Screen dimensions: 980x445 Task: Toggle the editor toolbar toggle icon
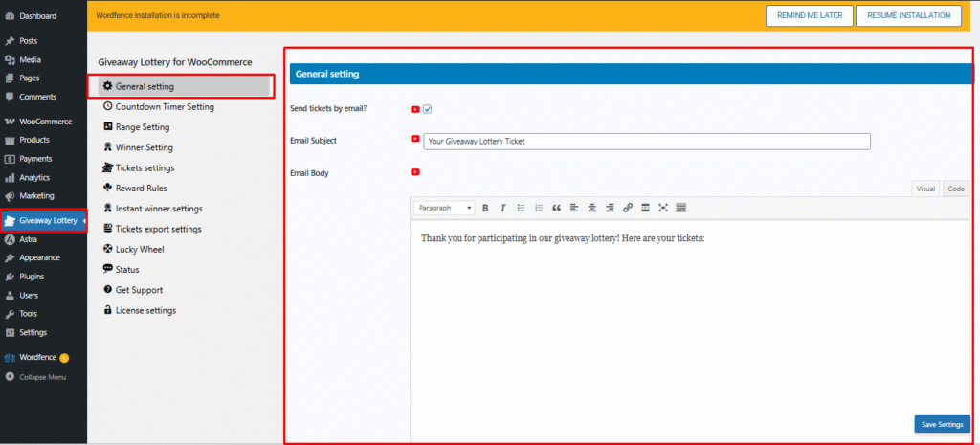pyautogui.click(x=681, y=208)
